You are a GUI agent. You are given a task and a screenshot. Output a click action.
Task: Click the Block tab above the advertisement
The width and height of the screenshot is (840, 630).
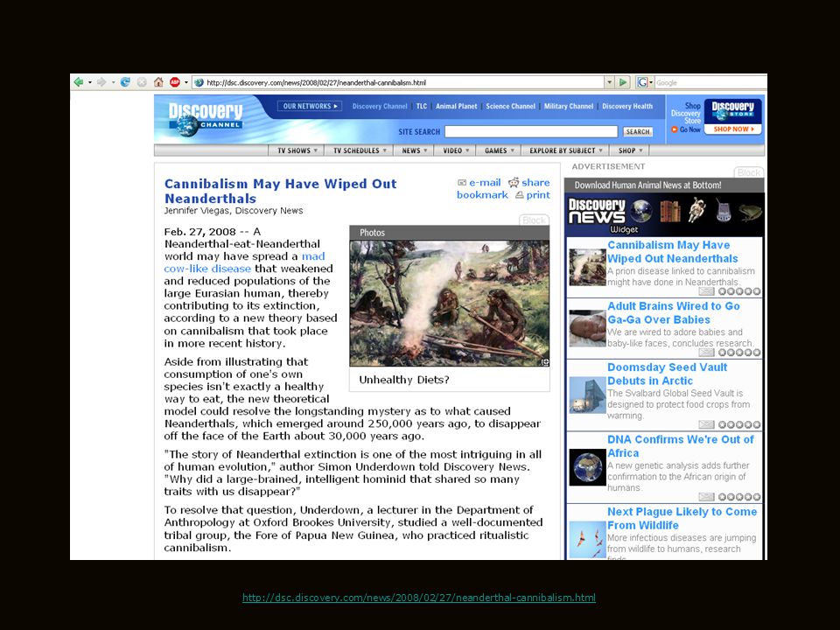click(x=748, y=172)
